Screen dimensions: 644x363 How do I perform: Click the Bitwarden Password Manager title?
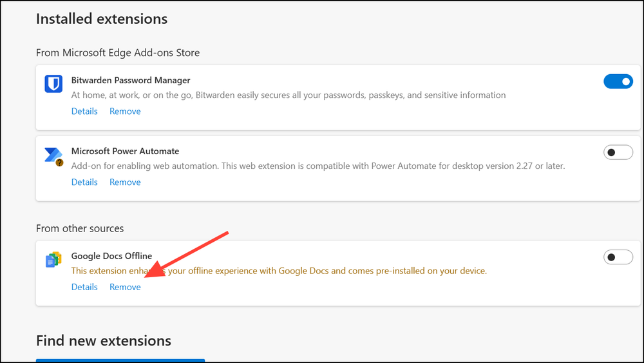(x=131, y=80)
